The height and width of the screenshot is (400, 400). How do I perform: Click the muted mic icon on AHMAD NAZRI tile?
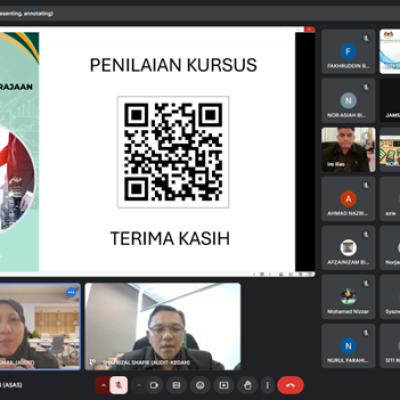pos(366,186)
